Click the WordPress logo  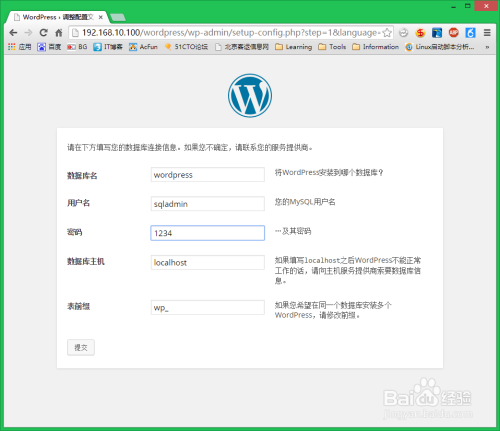pyautogui.click(x=250, y=96)
